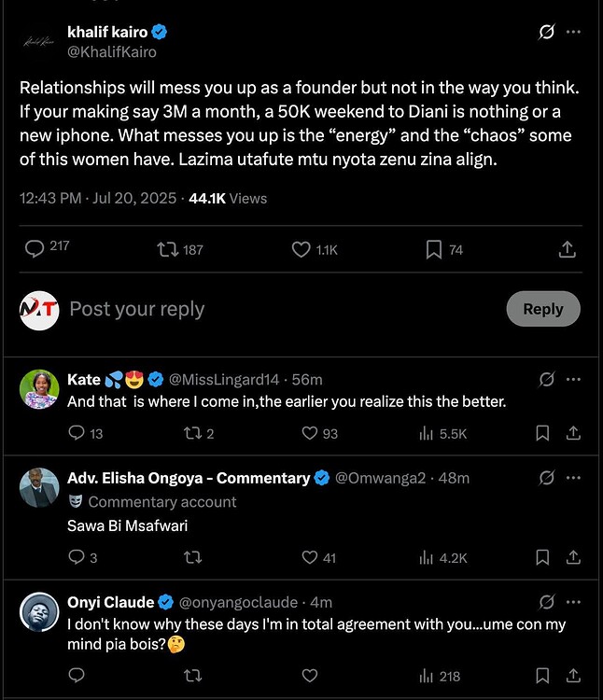
Task: Bookmark Onyi Claude's reply
Action: [542, 676]
